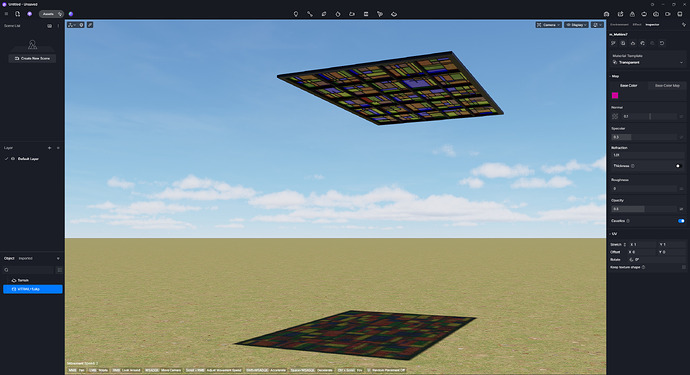Click the first material action icon under material name
The image size is (690, 375).
pos(613,43)
